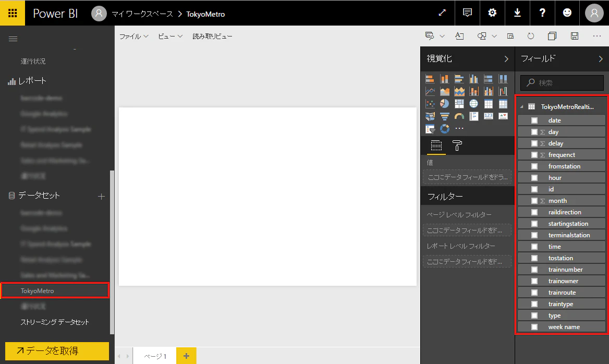Click the refresh icon in the toolbar
The width and height of the screenshot is (609, 364).
531,36
